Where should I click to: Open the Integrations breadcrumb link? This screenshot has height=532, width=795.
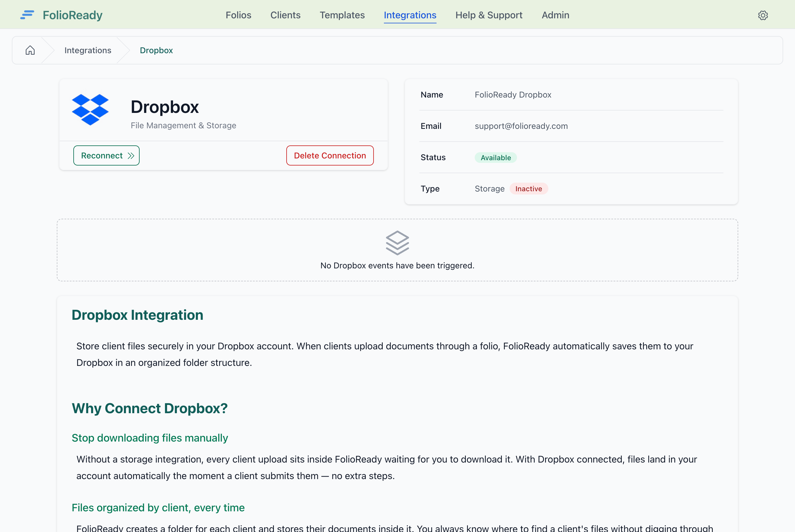(88, 50)
